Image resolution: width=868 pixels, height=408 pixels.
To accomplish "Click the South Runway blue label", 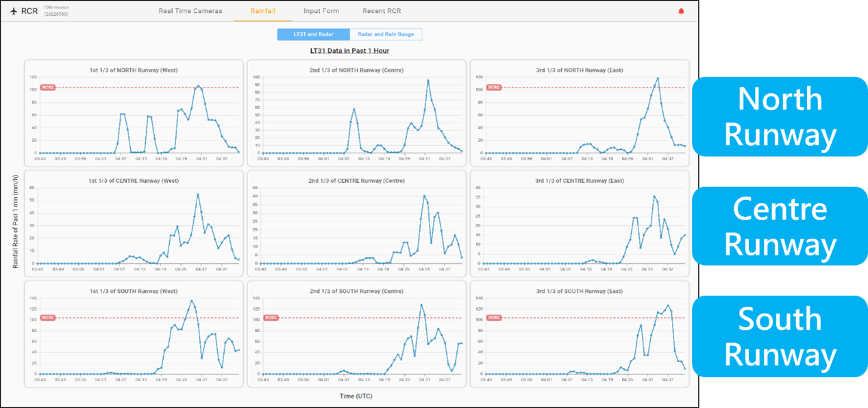I will tap(780, 337).
